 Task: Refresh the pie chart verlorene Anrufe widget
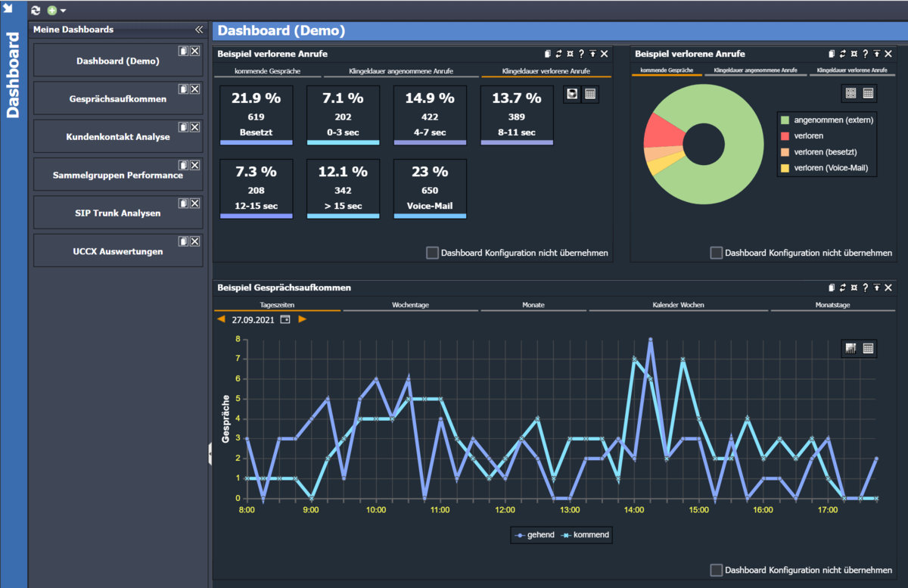(x=843, y=54)
